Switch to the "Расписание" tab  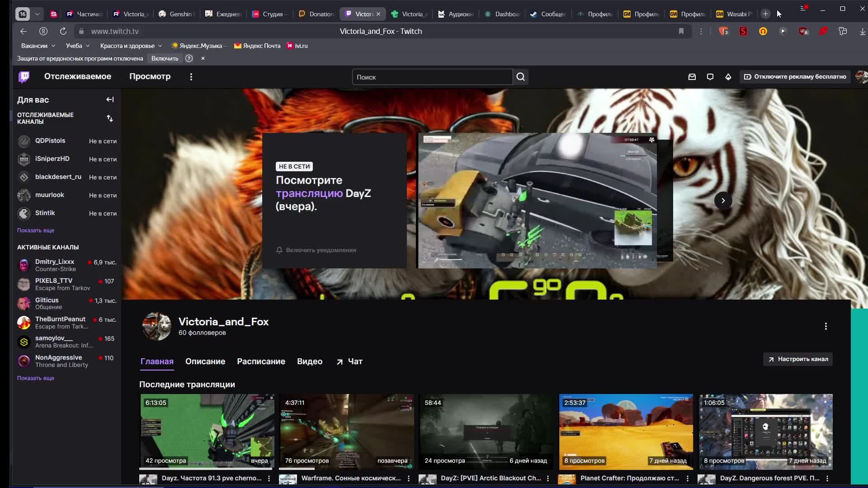point(261,361)
